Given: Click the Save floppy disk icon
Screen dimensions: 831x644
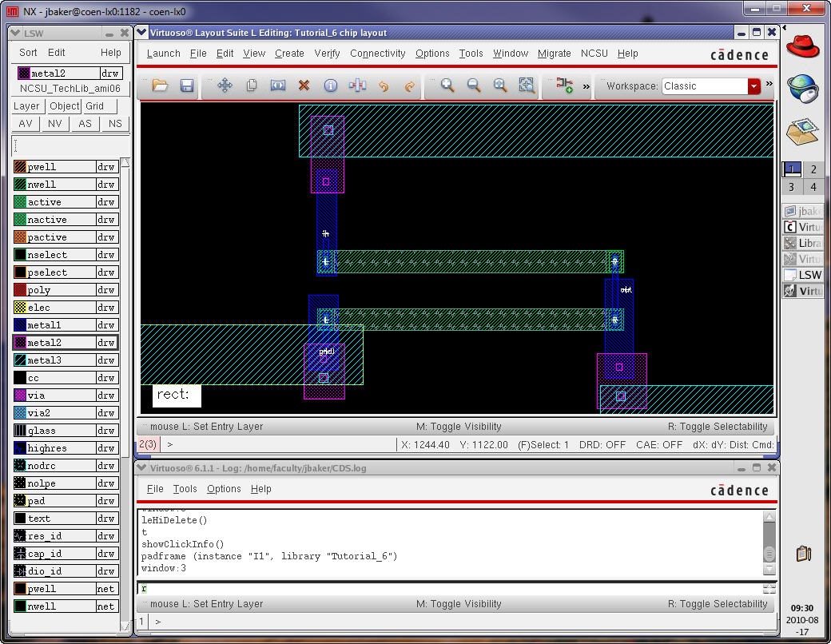Looking at the screenshot, I should point(187,85).
